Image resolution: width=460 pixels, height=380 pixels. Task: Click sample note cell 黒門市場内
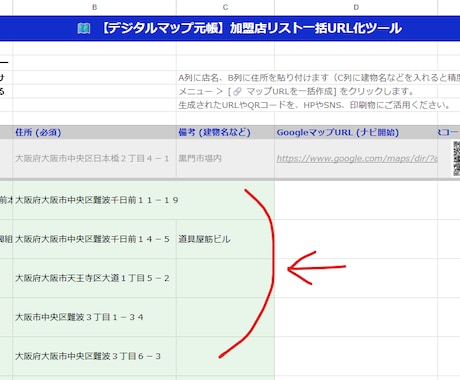tap(225, 159)
